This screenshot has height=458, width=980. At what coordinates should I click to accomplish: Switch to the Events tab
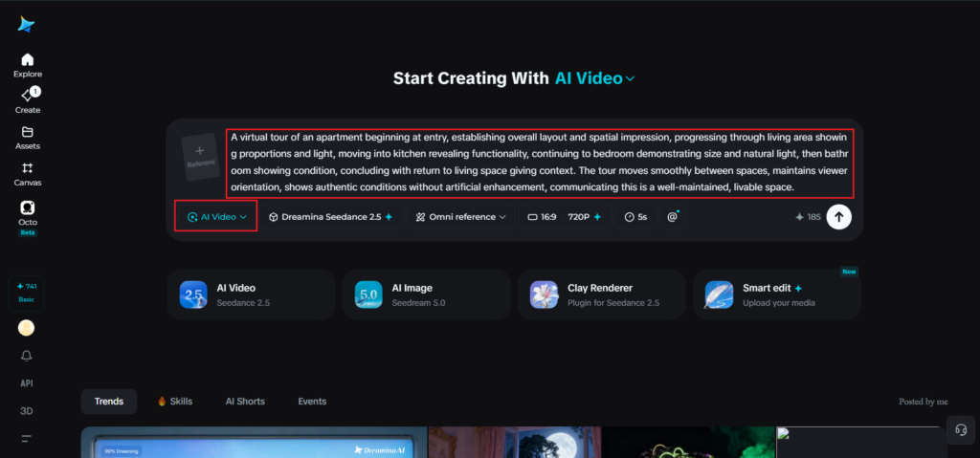(x=312, y=402)
